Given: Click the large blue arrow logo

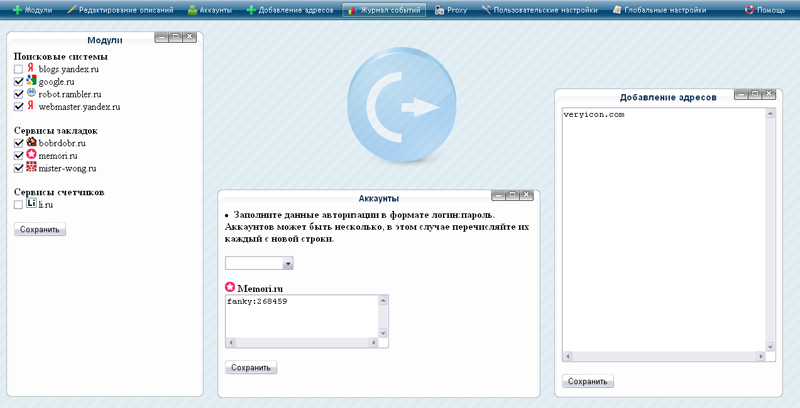Looking at the screenshot, I should click(402, 105).
